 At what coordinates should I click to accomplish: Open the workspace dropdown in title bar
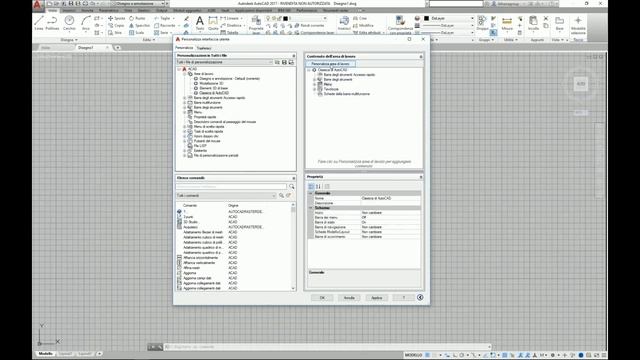pyautogui.click(x=138, y=4)
